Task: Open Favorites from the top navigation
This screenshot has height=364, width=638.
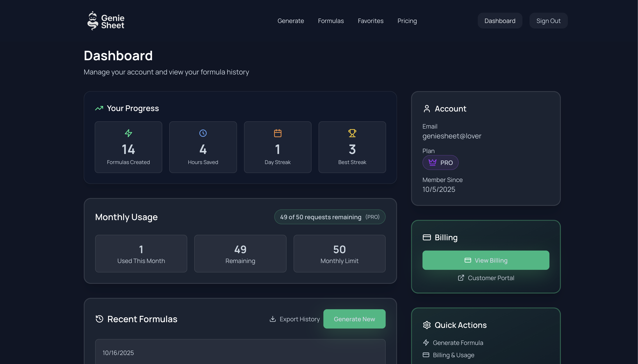Action: 370,21
